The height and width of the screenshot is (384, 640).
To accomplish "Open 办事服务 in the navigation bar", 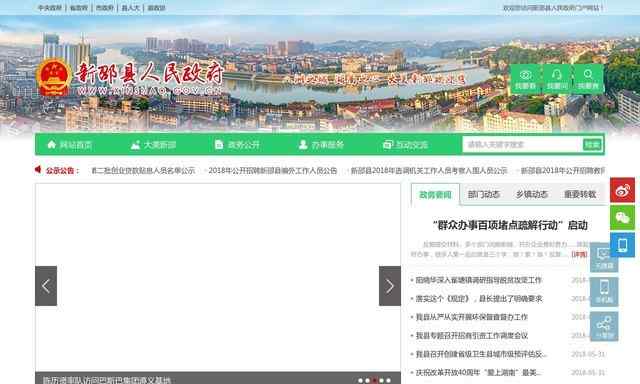I will (x=327, y=145).
